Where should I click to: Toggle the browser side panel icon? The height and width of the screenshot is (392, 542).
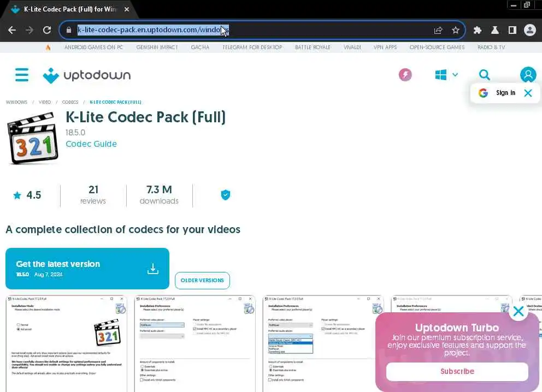coord(512,30)
